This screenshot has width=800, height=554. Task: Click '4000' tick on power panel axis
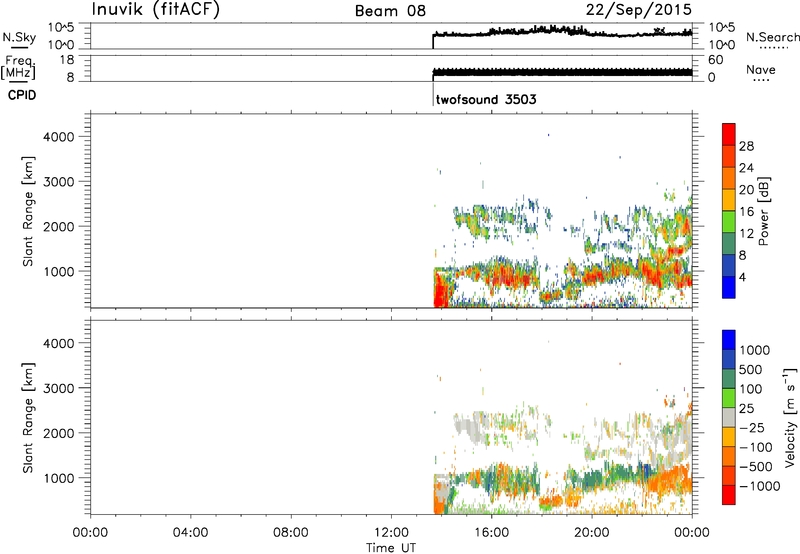58,137
